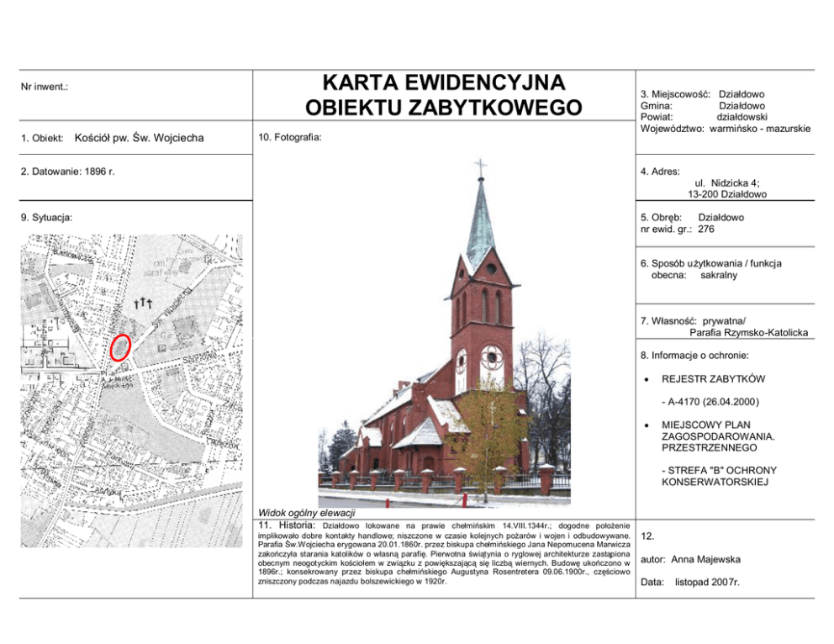Click the 11. Historia heading
This screenshot has height=644, width=834.
[288, 525]
